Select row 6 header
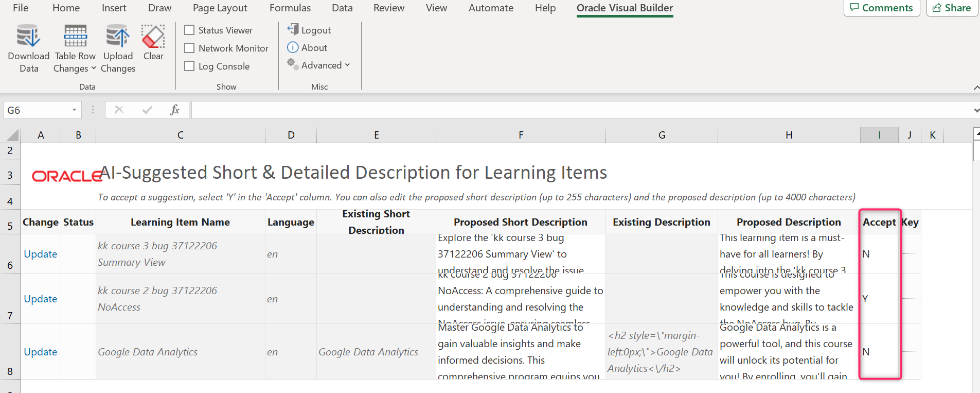Image resolution: width=980 pixels, height=393 pixels. point(10,254)
